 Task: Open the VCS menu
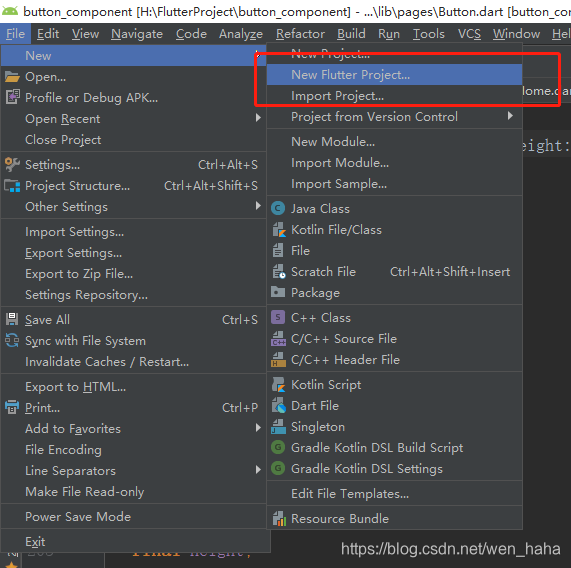(x=469, y=34)
